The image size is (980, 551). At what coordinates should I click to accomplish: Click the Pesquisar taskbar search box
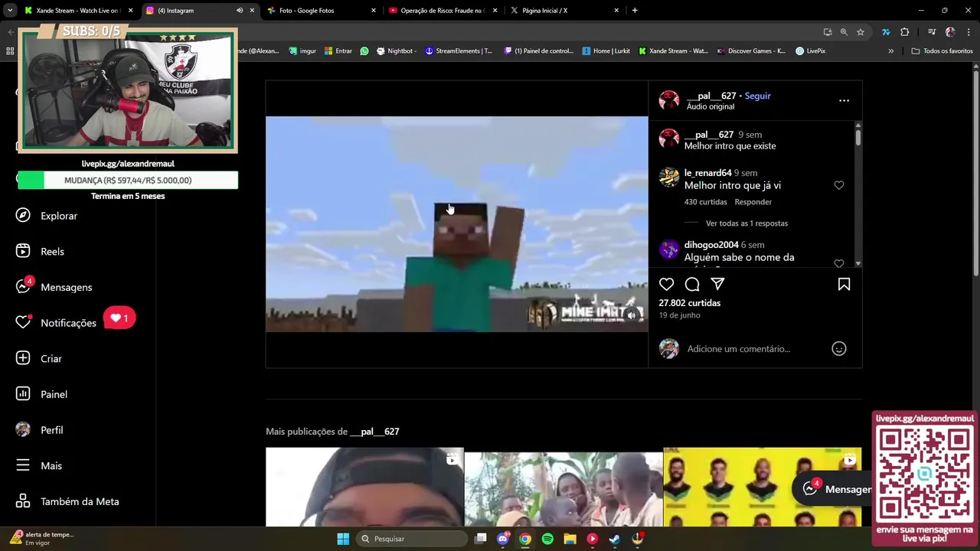click(413, 539)
